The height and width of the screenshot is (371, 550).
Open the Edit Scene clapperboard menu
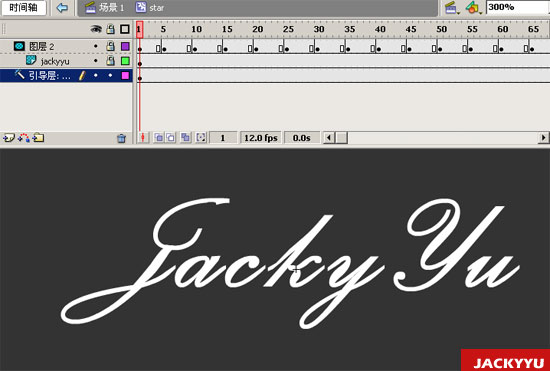click(x=451, y=7)
